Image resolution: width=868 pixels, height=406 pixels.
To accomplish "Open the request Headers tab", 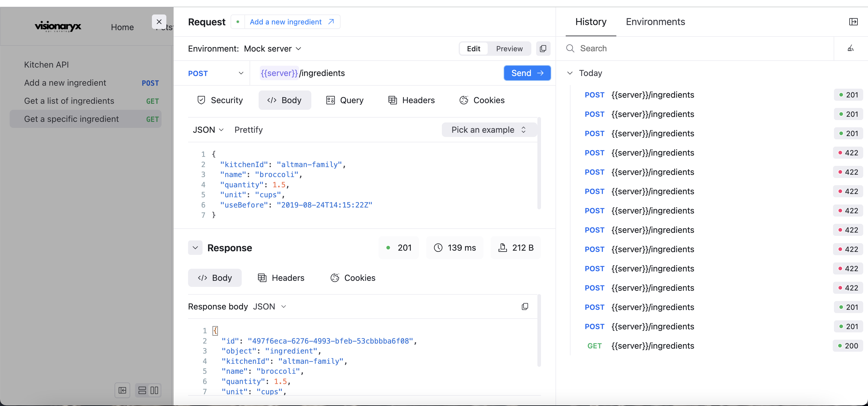I will [x=411, y=100].
